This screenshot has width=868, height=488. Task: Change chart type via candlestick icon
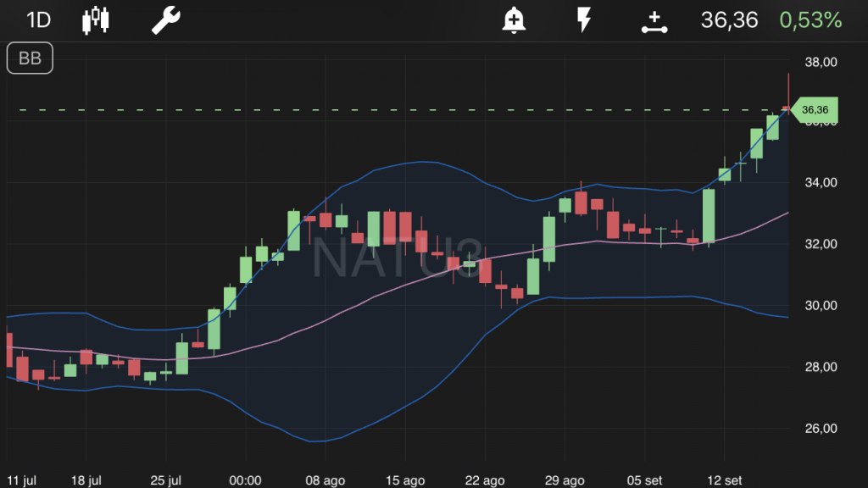tap(95, 20)
